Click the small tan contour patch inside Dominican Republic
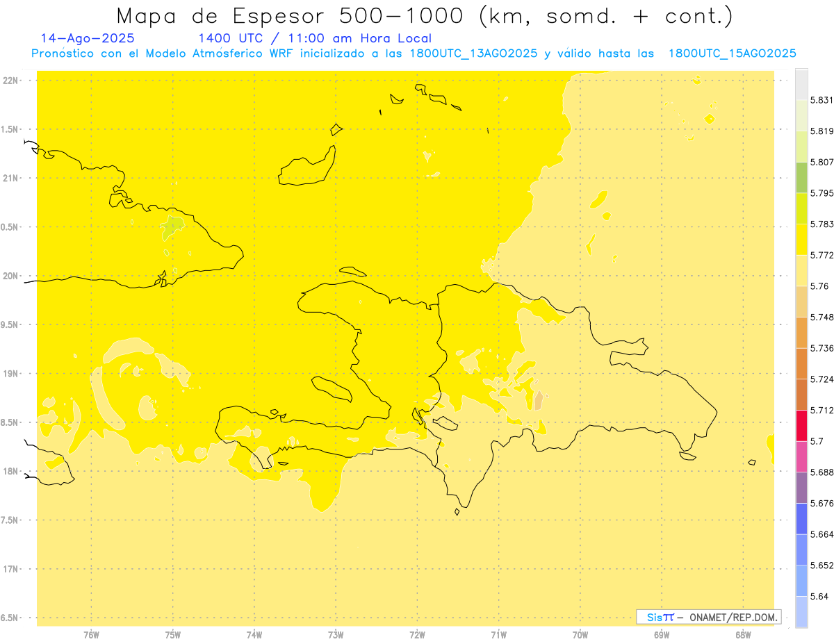 (x=539, y=401)
